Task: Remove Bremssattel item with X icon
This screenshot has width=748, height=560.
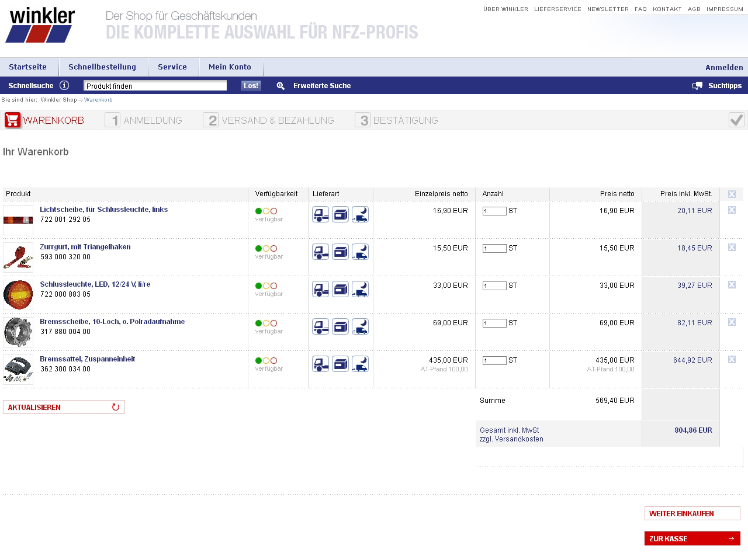Action: 732,360
